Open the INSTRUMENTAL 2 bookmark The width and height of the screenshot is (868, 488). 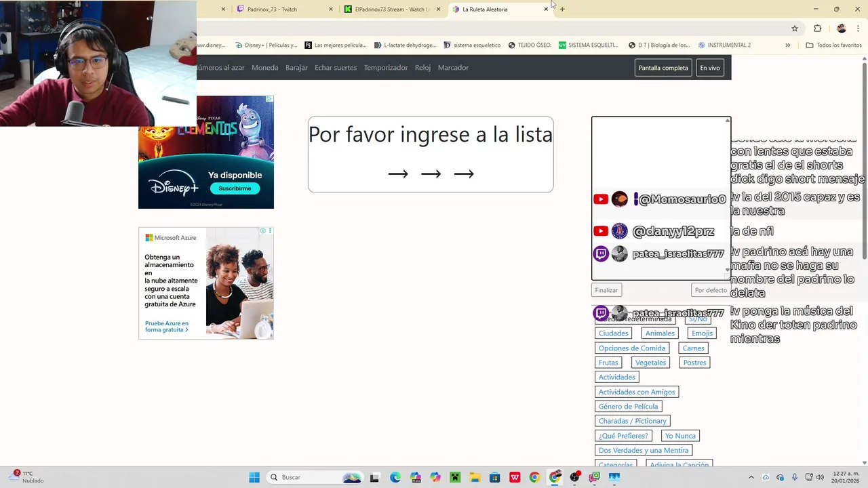724,45
